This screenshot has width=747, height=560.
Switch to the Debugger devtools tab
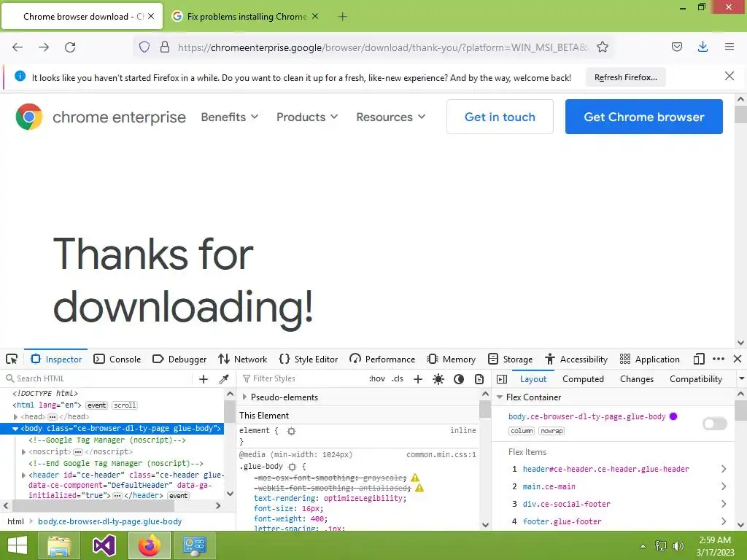click(179, 359)
